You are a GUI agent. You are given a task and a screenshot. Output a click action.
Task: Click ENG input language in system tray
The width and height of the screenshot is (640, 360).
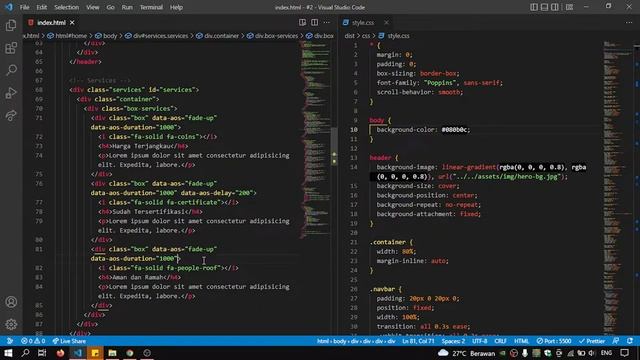(x=606, y=353)
